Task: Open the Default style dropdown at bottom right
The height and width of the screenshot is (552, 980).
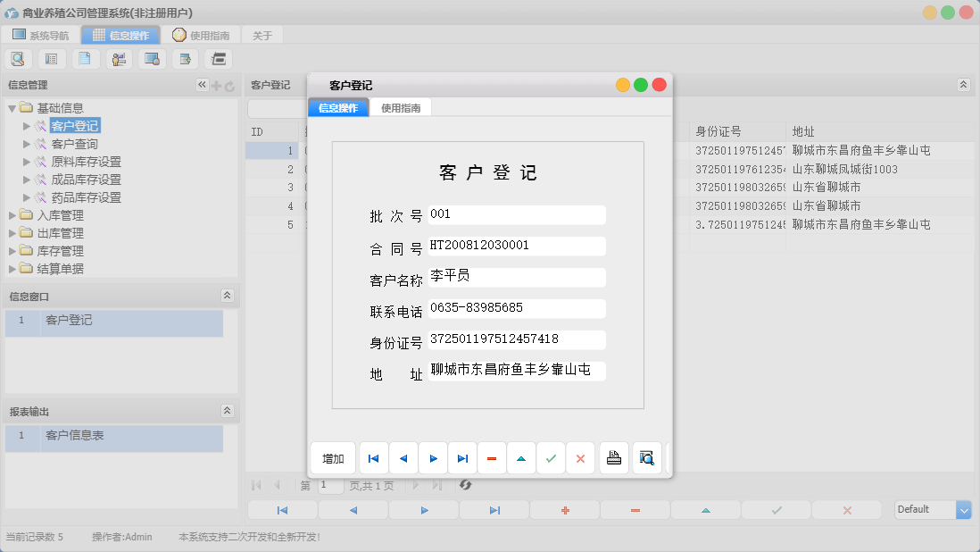Action: coord(964,509)
